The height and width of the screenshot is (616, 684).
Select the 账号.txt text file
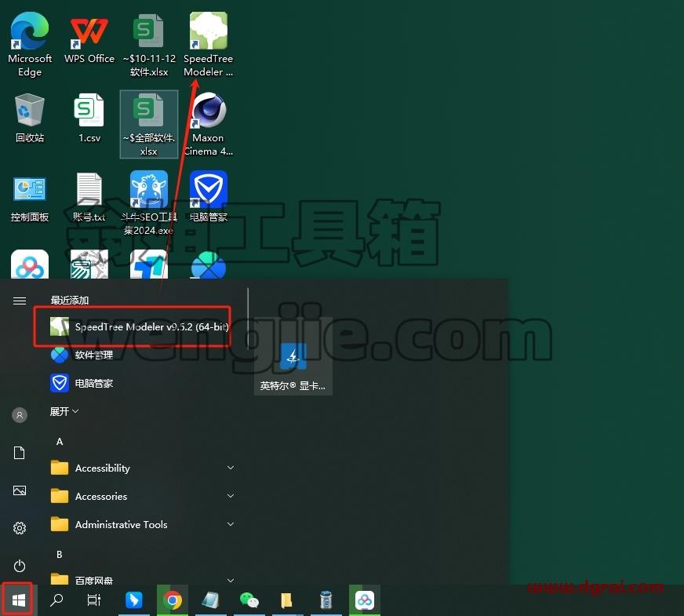(x=89, y=197)
